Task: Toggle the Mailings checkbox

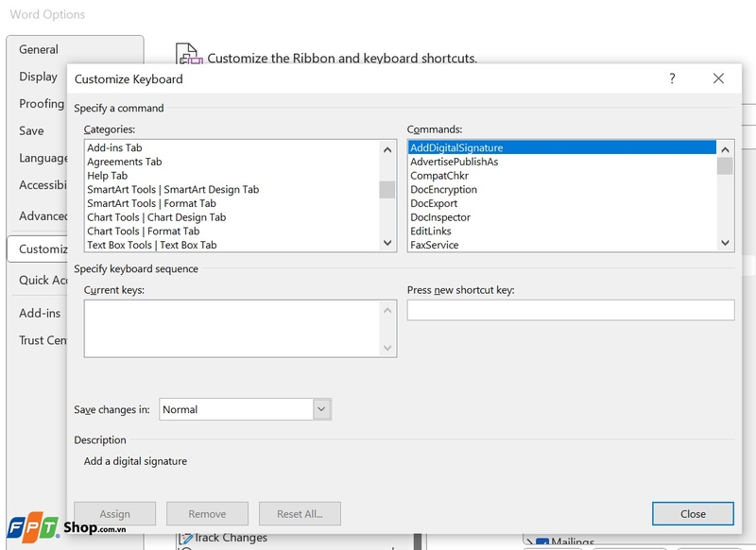Action: [x=541, y=543]
